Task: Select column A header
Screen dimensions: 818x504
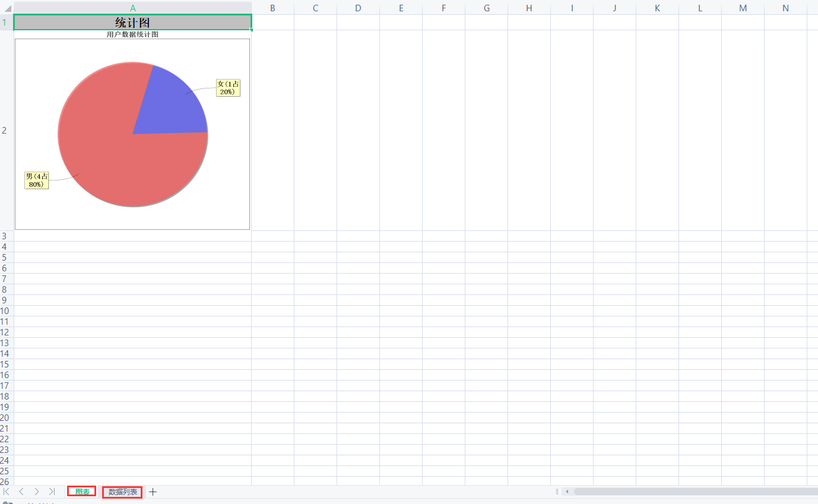Action: click(132, 8)
